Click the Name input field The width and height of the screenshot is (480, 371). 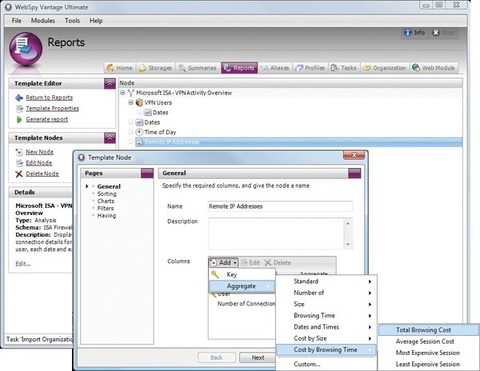click(x=280, y=206)
